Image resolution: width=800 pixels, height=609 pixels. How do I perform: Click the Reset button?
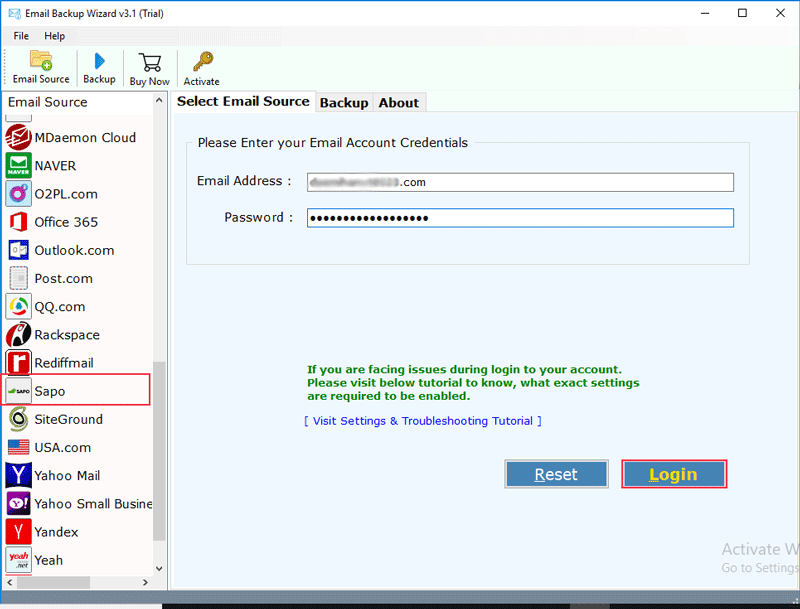pos(556,474)
